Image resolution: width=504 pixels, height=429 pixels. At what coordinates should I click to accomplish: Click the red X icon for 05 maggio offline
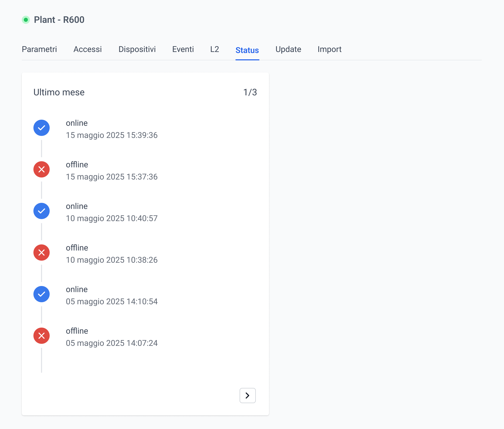pyautogui.click(x=42, y=336)
